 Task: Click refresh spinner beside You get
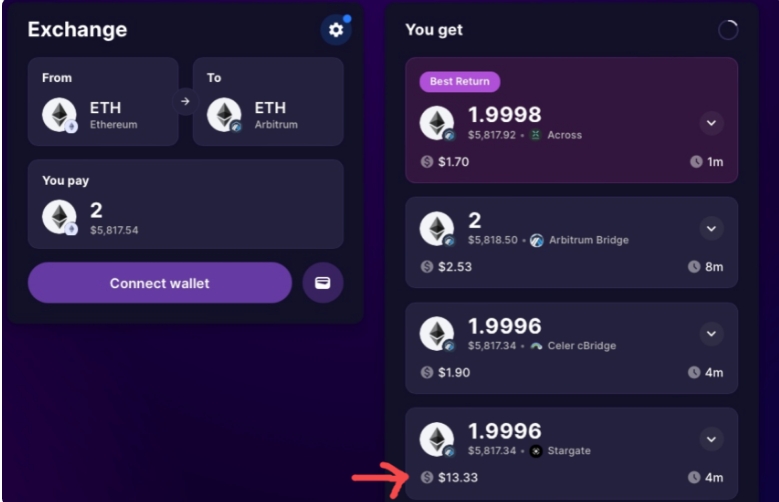pyautogui.click(x=728, y=30)
